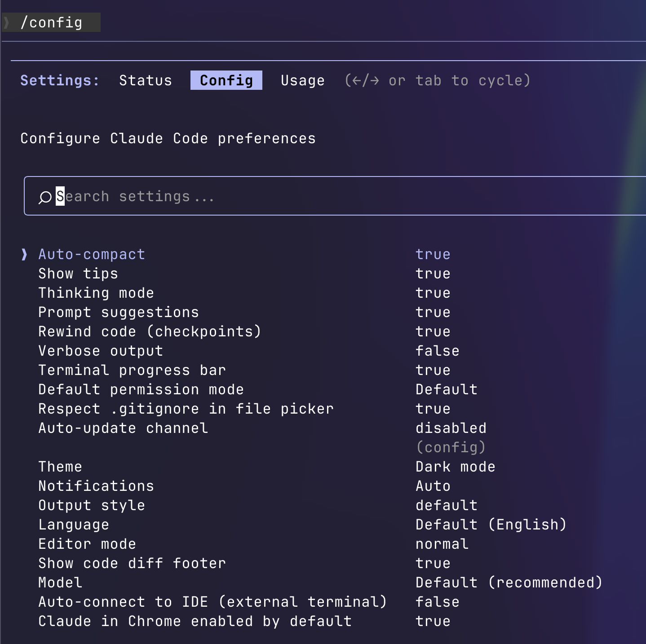Choose the Language setting row

point(74,525)
